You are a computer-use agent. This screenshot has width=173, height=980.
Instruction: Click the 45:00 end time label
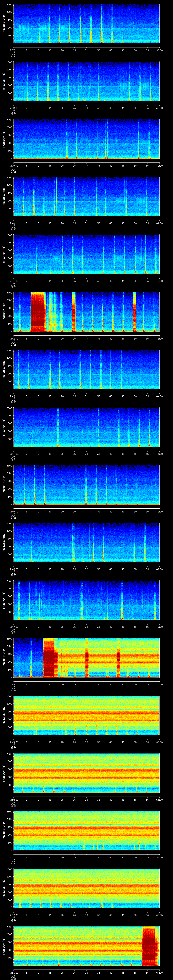tap(160, 454)
